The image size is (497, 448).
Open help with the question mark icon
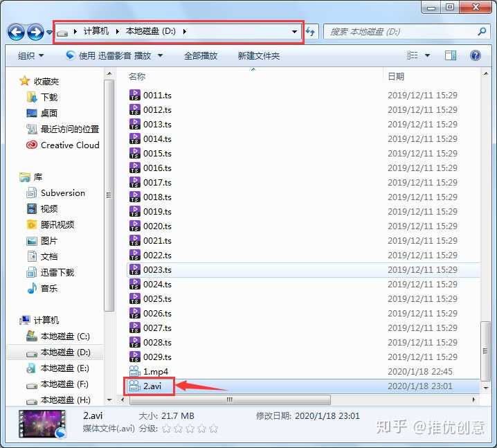pos(475,55)
